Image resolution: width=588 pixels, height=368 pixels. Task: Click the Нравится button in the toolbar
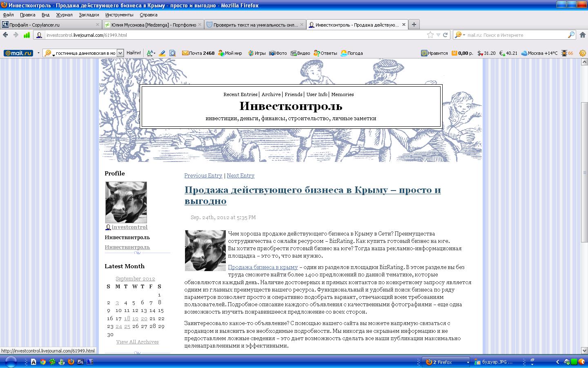[x=434, y=53]
